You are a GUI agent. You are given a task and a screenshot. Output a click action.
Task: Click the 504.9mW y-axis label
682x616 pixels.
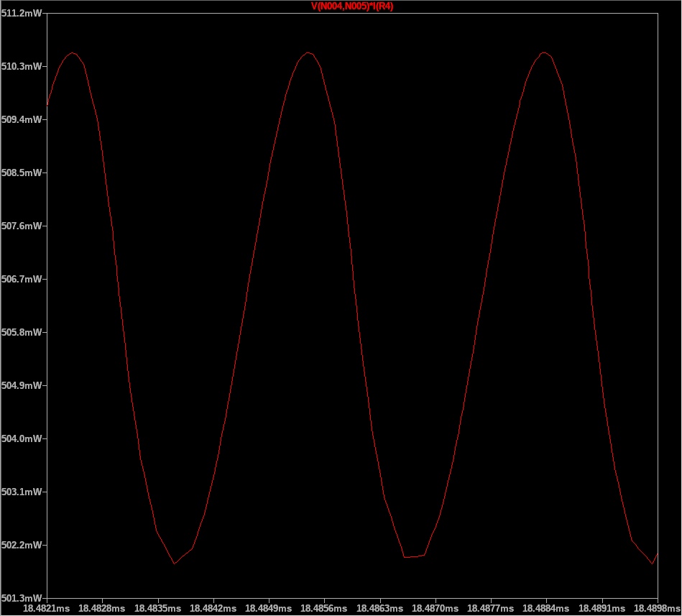(22, 385)
